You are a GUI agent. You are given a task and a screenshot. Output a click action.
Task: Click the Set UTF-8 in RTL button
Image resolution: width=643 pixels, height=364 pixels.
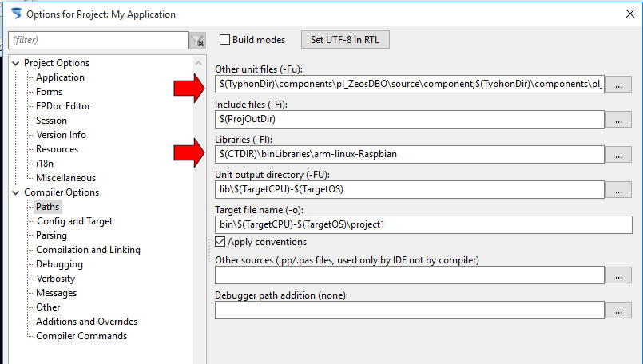[x=345, y=40]
